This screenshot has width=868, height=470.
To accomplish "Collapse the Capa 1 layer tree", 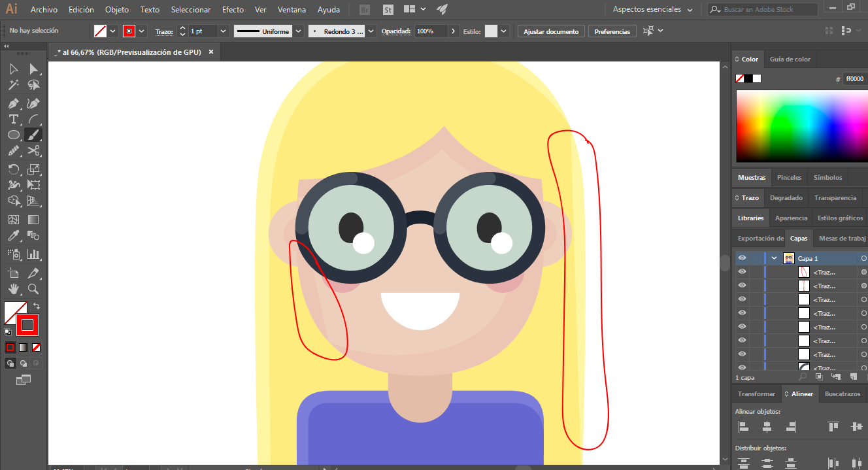I will point(775,258).
